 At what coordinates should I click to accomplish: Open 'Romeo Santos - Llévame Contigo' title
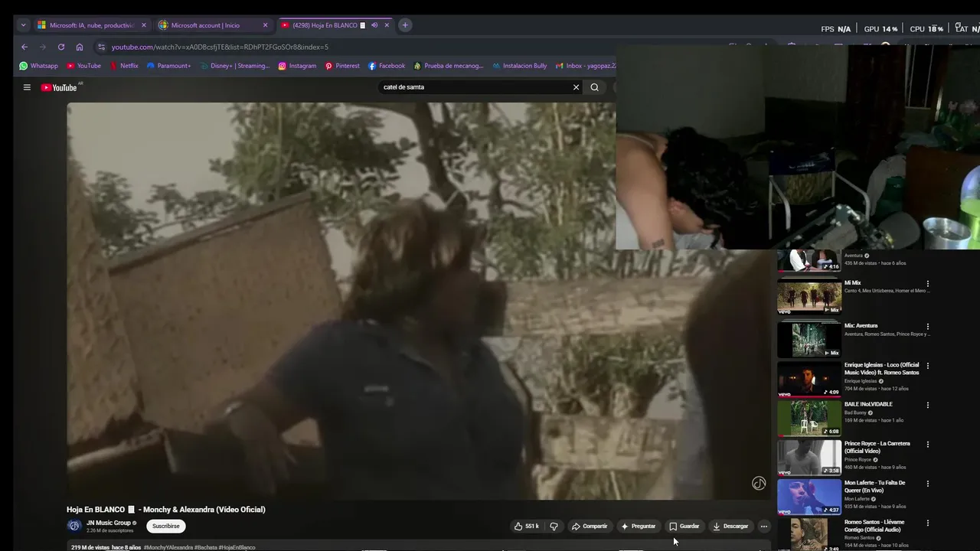873,526
